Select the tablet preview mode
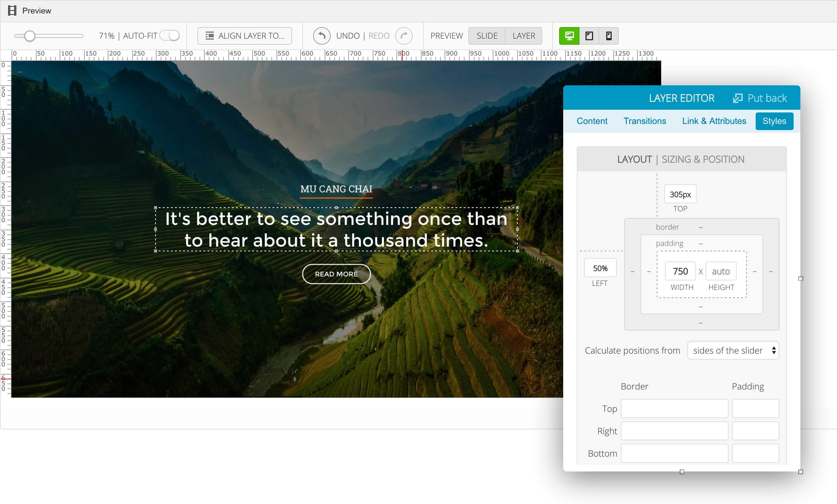This screenshot has width=837, height=504. coord(589,35)
